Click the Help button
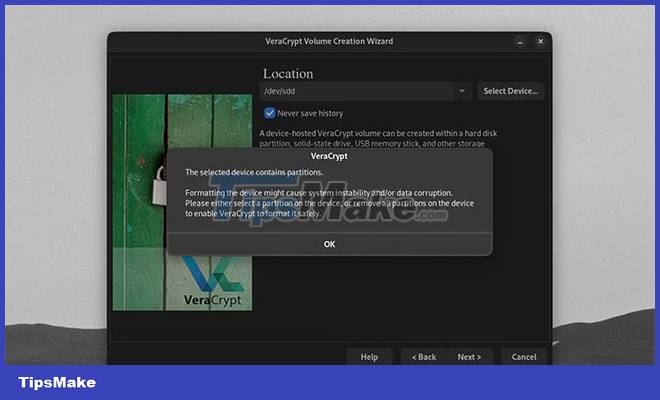The height and width of the screenshot is (400, 660). pos(369,357)
